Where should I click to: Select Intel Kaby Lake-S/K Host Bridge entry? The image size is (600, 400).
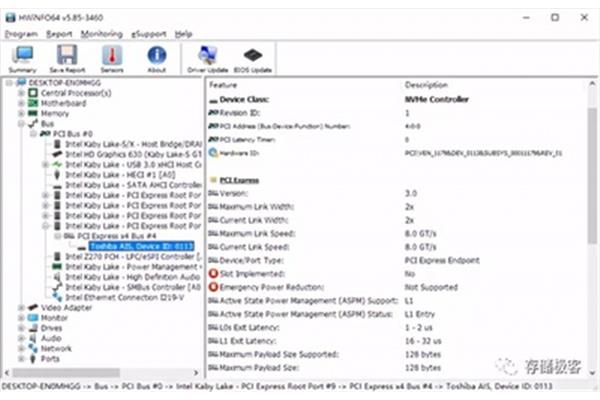click(x=134, y=144)
